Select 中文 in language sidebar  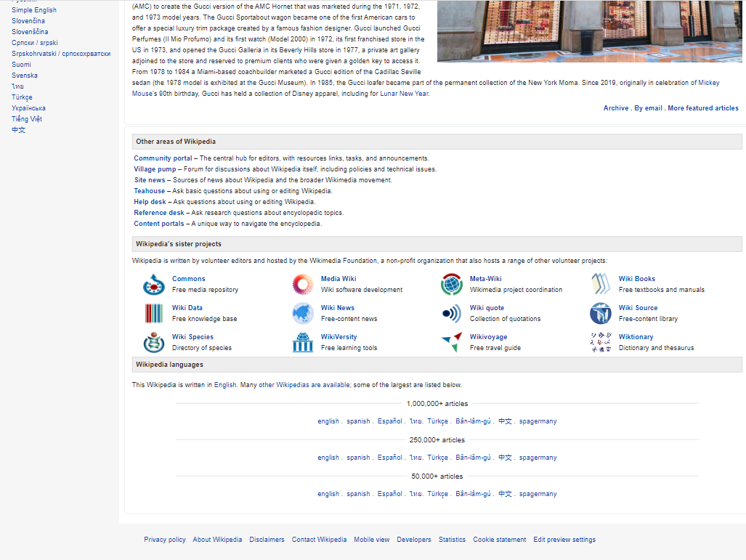[x=19, y=130]
